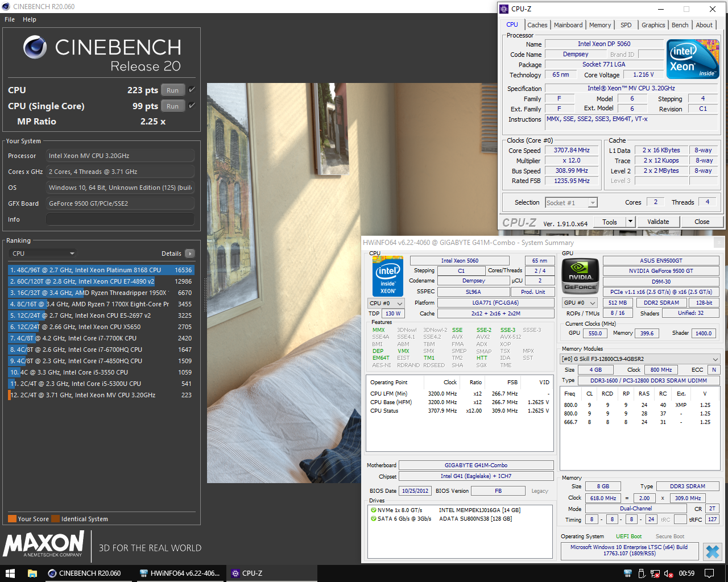Switch to the About tab in CPU-Z

(x=704, y=25)
